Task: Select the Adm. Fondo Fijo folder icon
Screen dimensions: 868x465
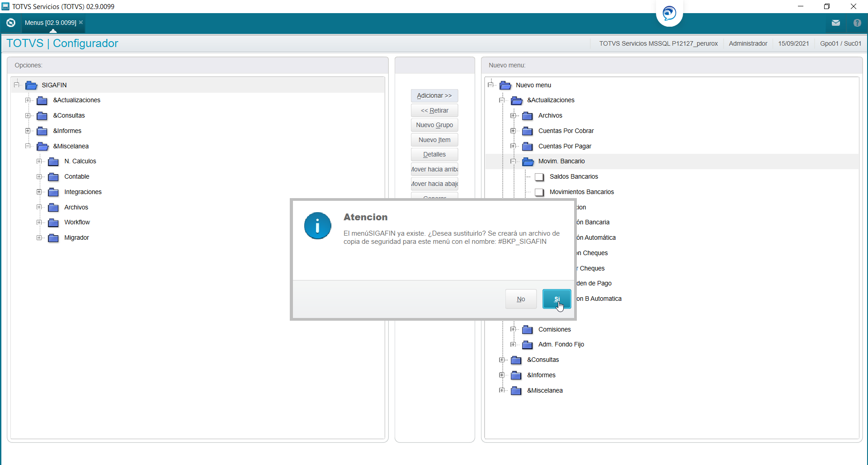Action: 527,345
